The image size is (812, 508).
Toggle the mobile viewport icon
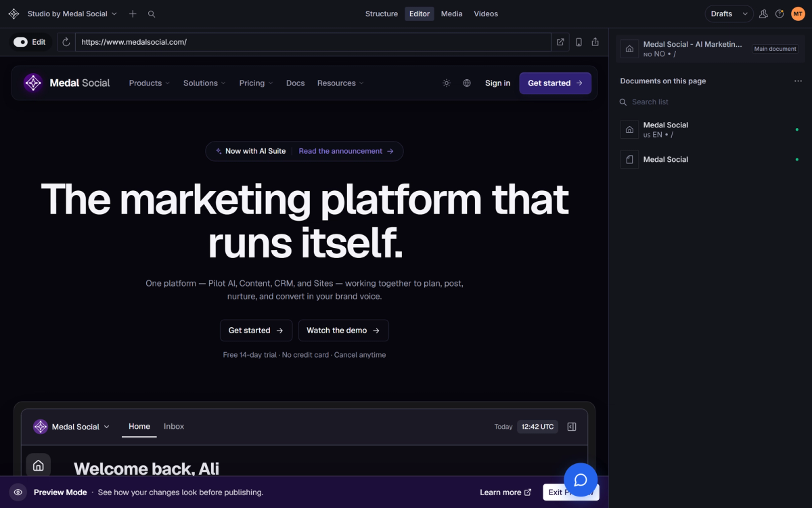[x=579, y=42]
